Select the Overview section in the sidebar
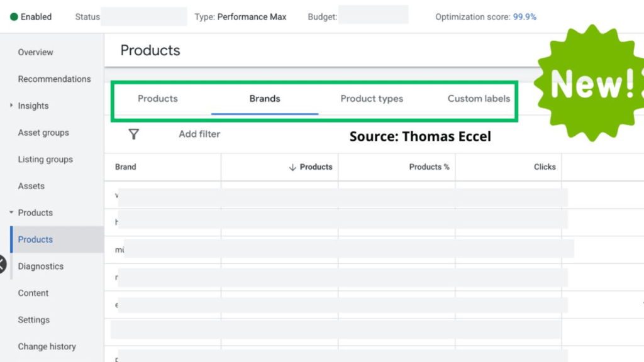Screen dimensions: 644x362 coord(35,52)
